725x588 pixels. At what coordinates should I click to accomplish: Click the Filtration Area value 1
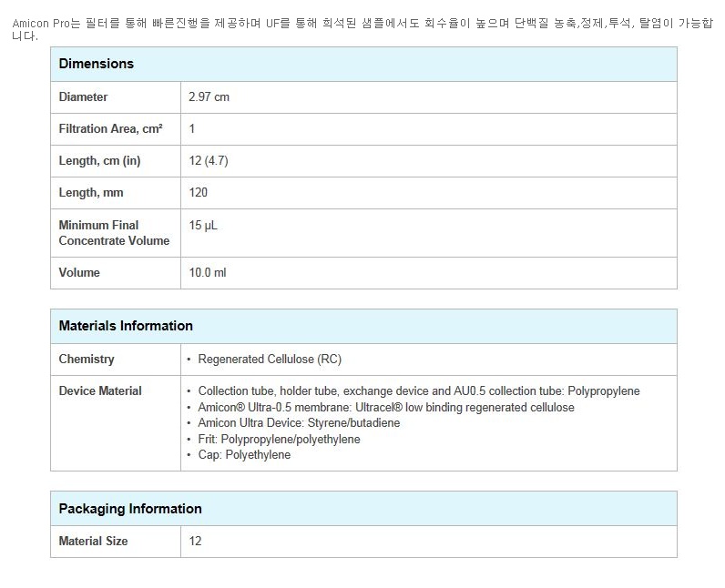point(192,129)
